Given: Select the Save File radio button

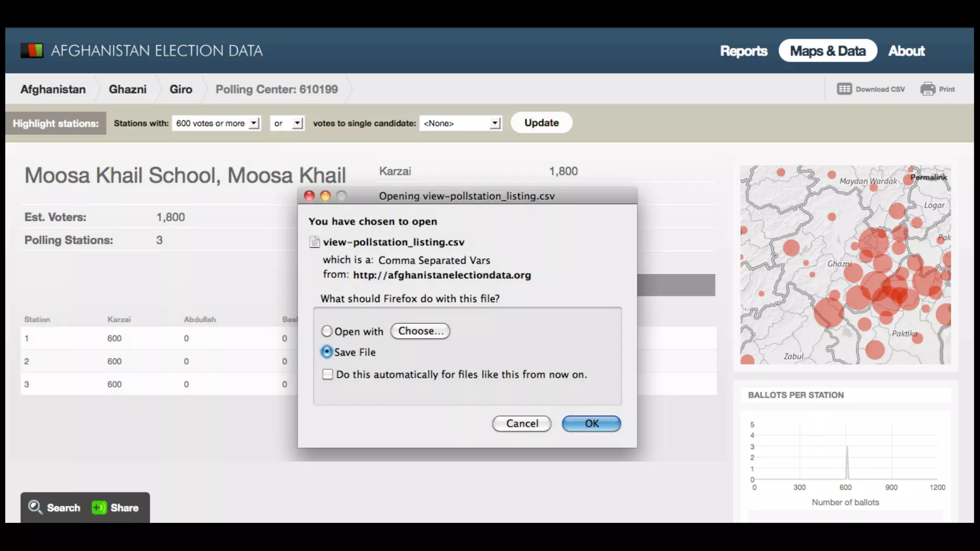Looking at the screenshot, I should click(327, 352).
